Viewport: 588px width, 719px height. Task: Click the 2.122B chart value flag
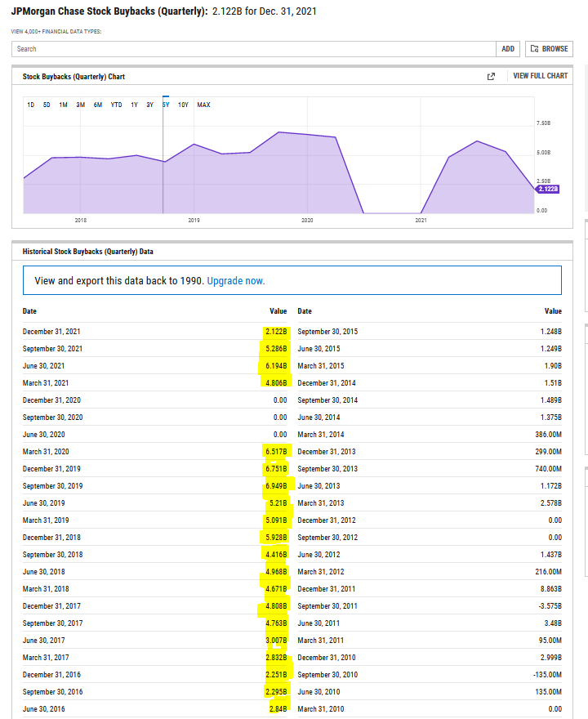[548, 189]
